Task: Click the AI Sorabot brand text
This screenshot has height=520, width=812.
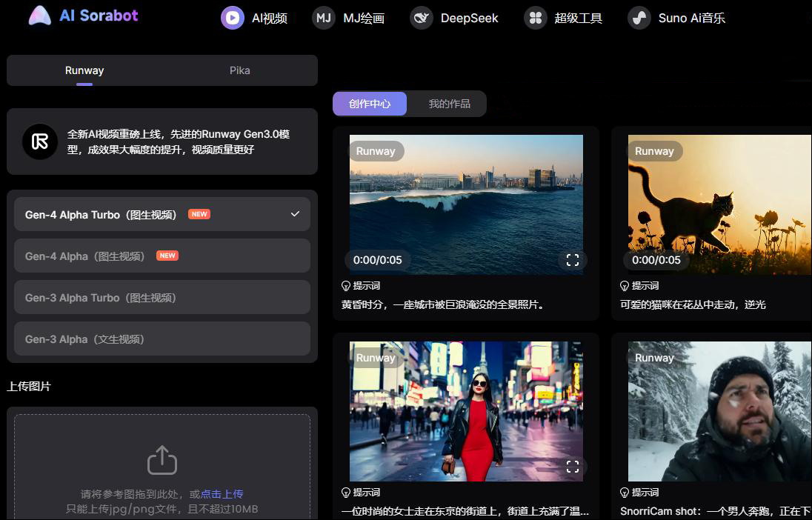Action: pyautogui.click(x=99, y=16)
